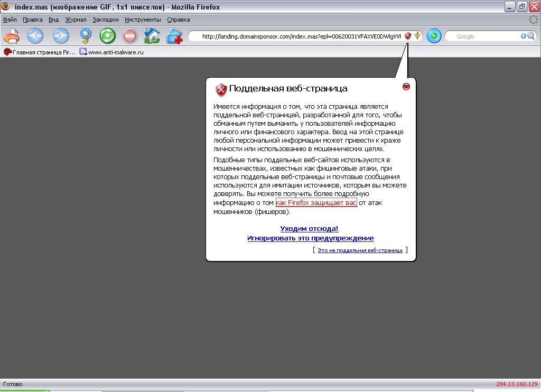Click the IP address 204.13.160.129 in status bar
This screenshot has width=541, height=392.
click(517, 384)
